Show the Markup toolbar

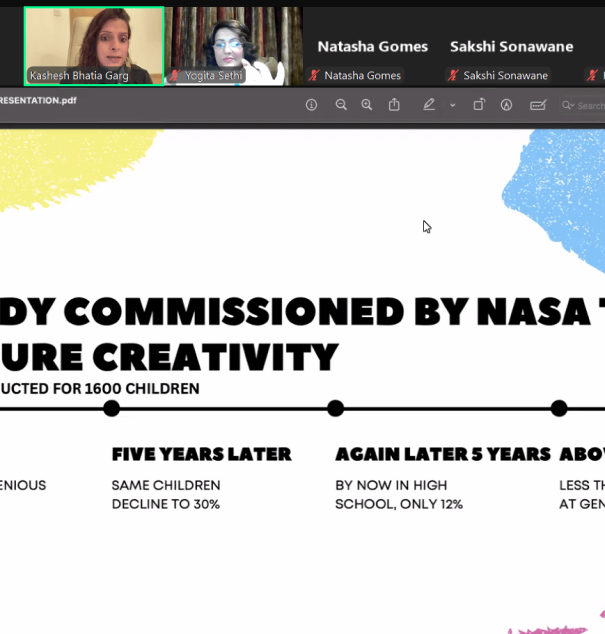(x=506, y=105)
